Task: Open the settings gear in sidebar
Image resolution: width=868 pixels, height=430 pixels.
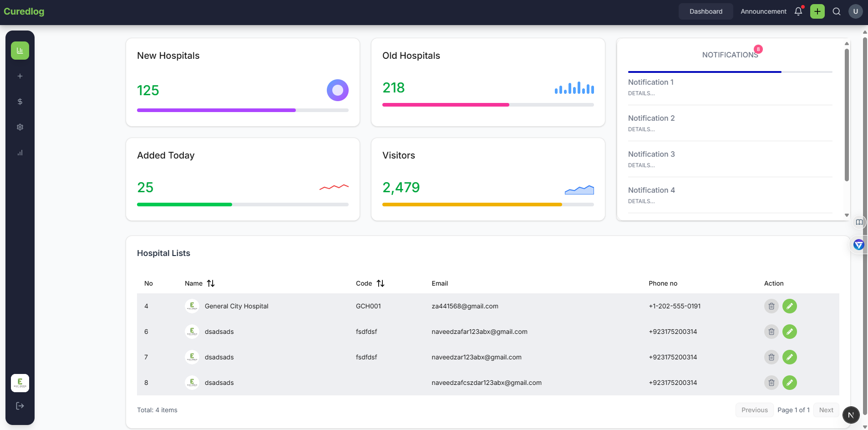Action: point(20,127)
